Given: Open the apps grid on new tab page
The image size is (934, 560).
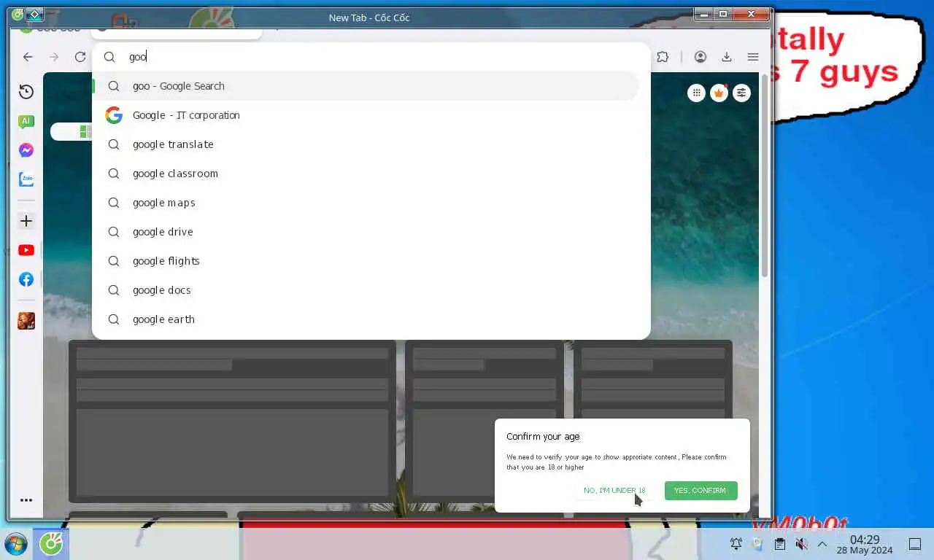Looking at the screenshot, I should click(697, 93).
